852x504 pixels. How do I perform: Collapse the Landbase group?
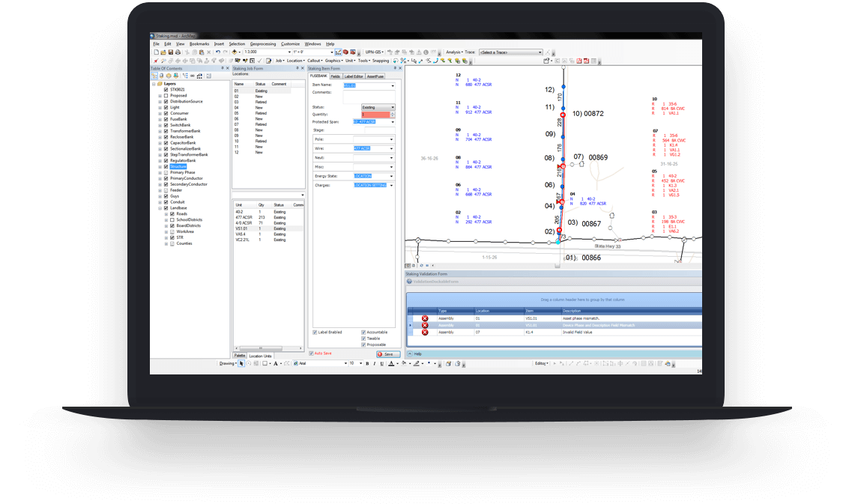pyautogui.click(x=160, y=208)
